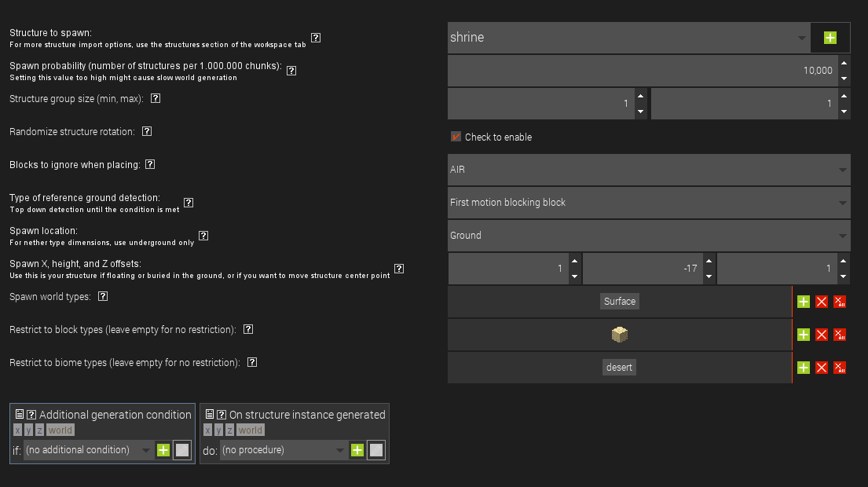
Task: Remove selected biome restriction
Action: pyautogui.click(x=822, y=368)
